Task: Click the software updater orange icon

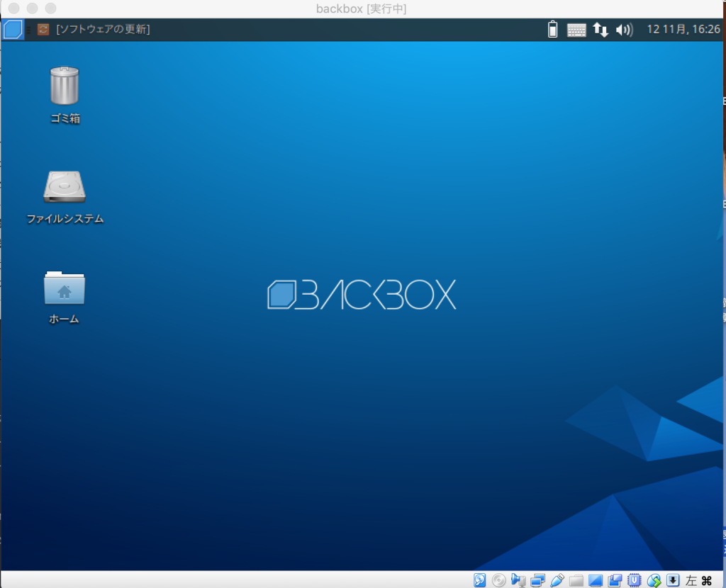Action: click(x=43, y=30)
